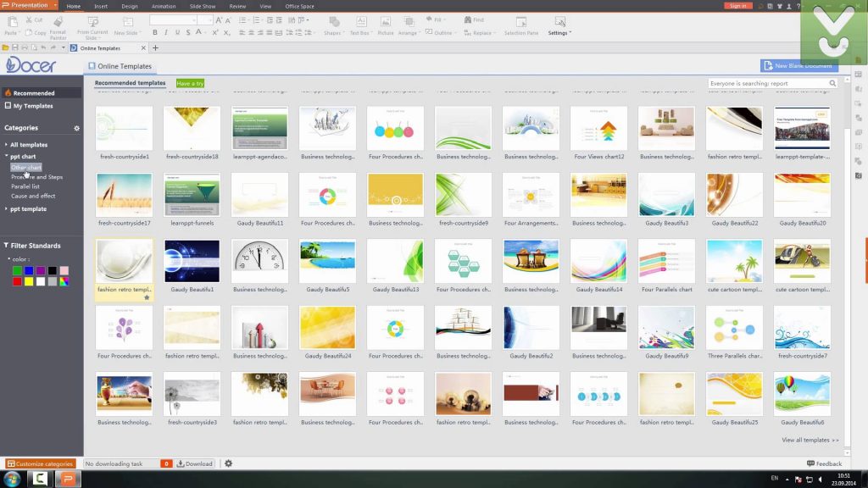Image resolution: width=868 pixels, height=488 pixels.
Task: Filter by red color swatch
Action: tap(17, 281)
